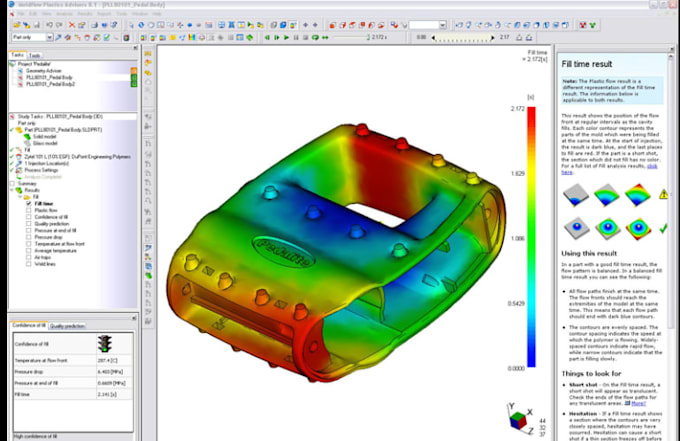Click the yellow folder icon beside Fill results
This screenshot has height=441, width=680.
click(x=27, y=197)
